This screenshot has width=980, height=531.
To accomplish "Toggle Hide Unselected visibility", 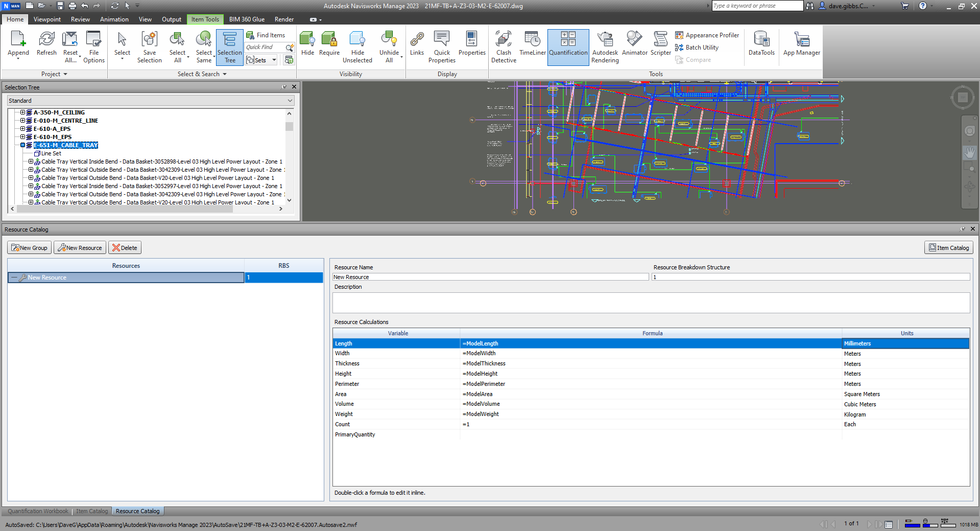I will pos(357,47).
